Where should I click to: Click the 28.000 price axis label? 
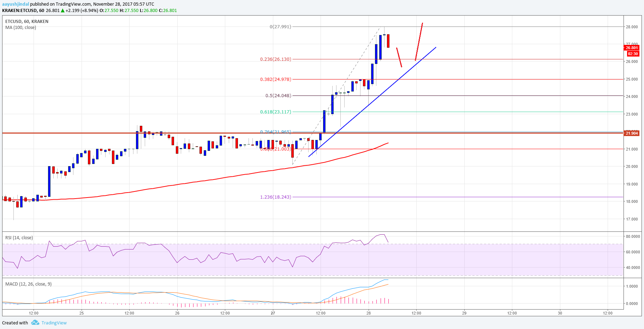(x=632, y=27)
